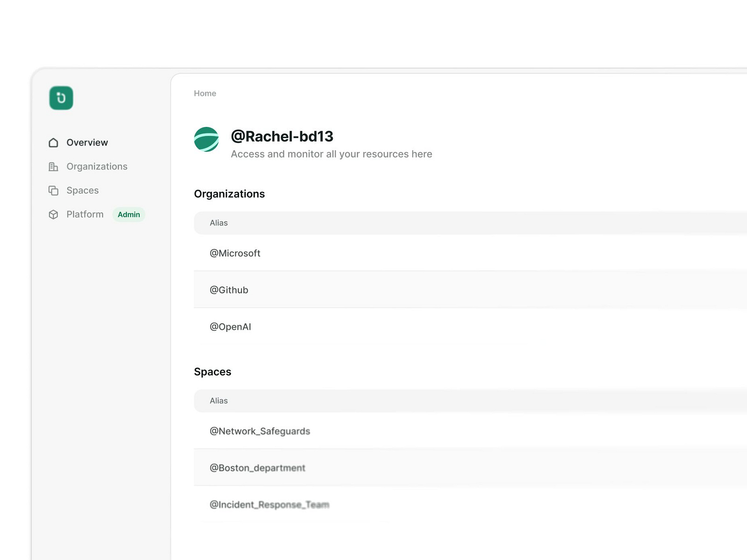Click the Admin badge next to Platform

coord(128,214)
